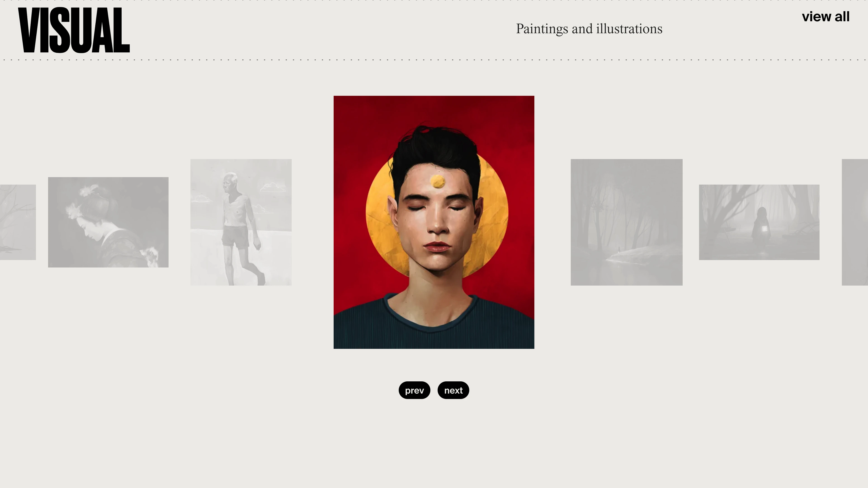Select the geisha with flowers thumbnail
868x488 pixels.
coord(108,222)
